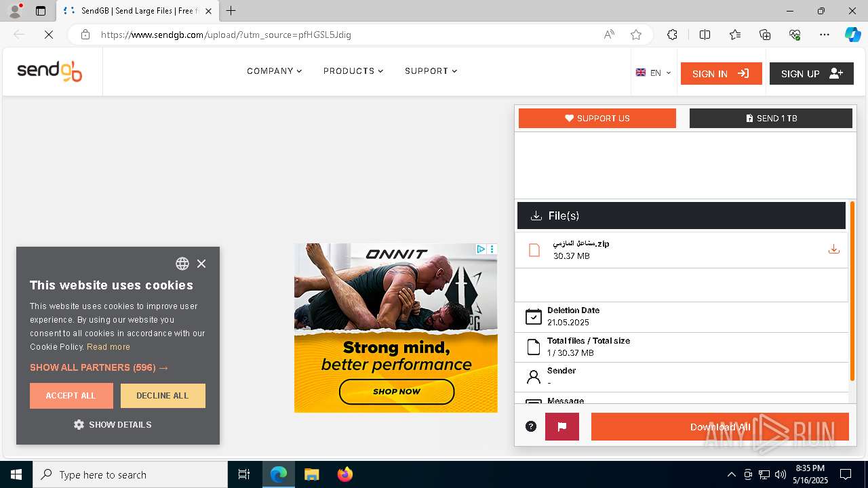Click the browser back arrow

click(19, 35)
